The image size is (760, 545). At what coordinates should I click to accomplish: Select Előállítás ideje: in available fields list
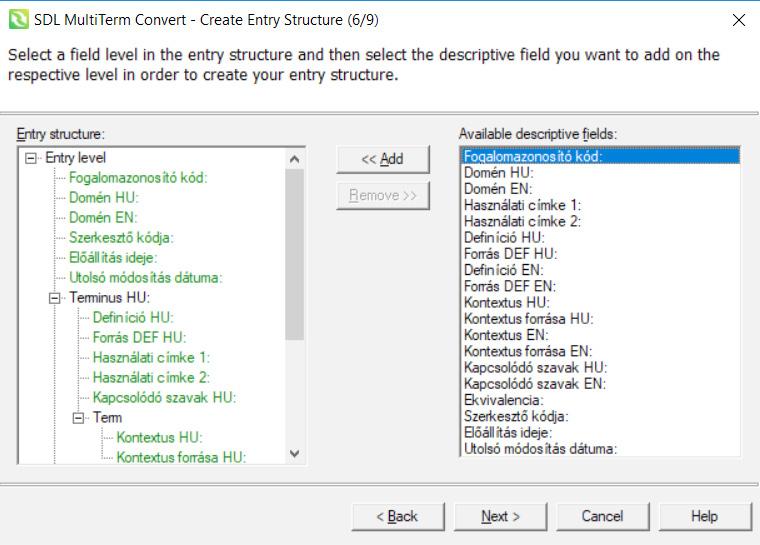pos(600,433)
